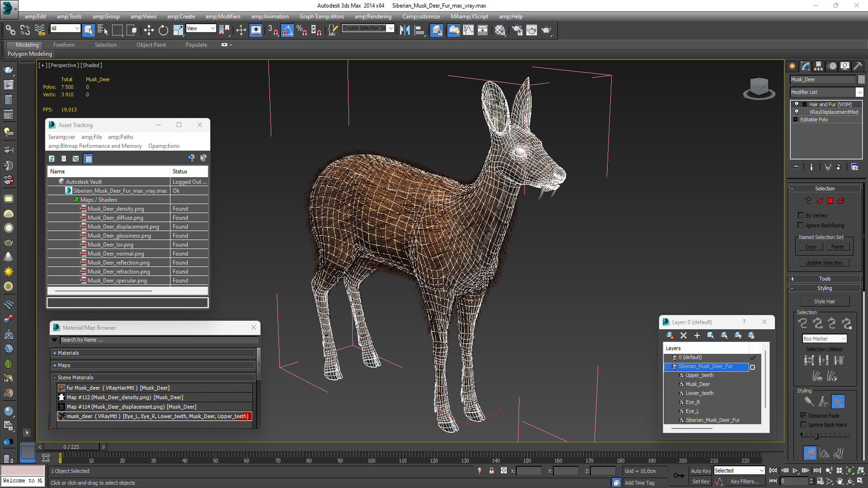Open the selection filter All dropdown

coord(65,28)
